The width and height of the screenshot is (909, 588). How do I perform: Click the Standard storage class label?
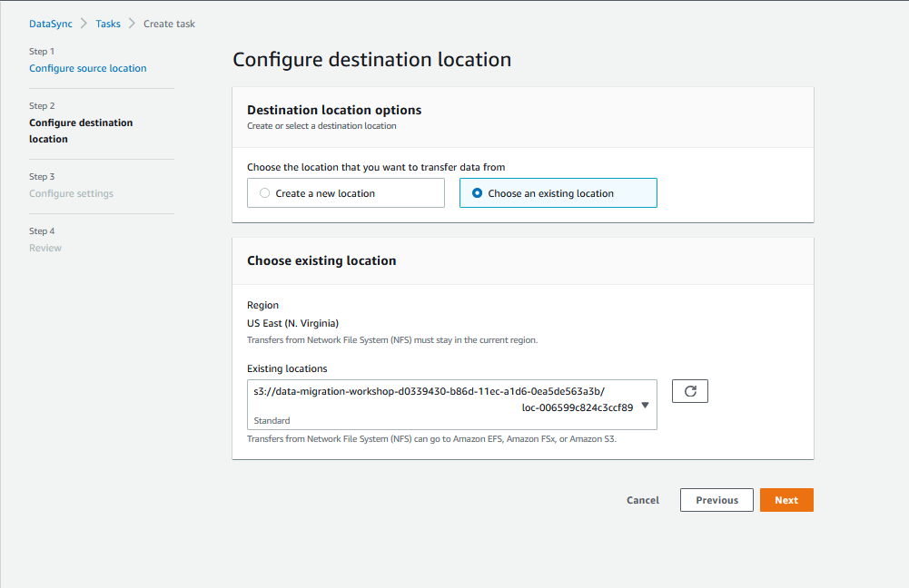click(272, 420)
